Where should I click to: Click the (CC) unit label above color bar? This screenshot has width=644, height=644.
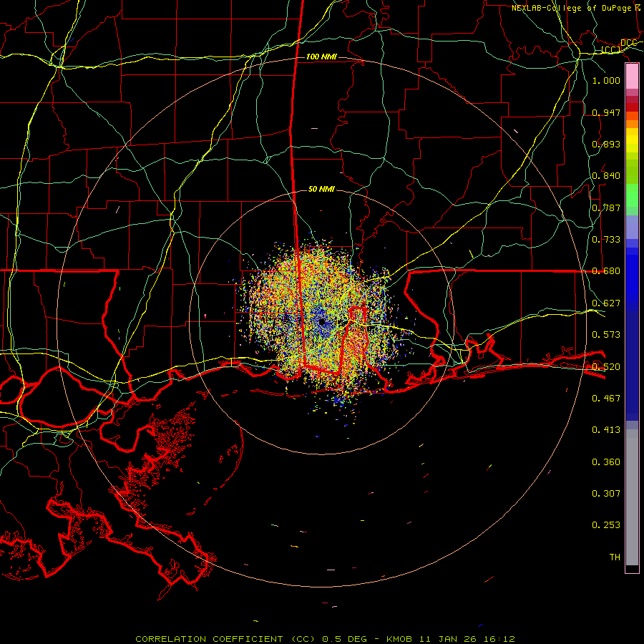[611, 50]
